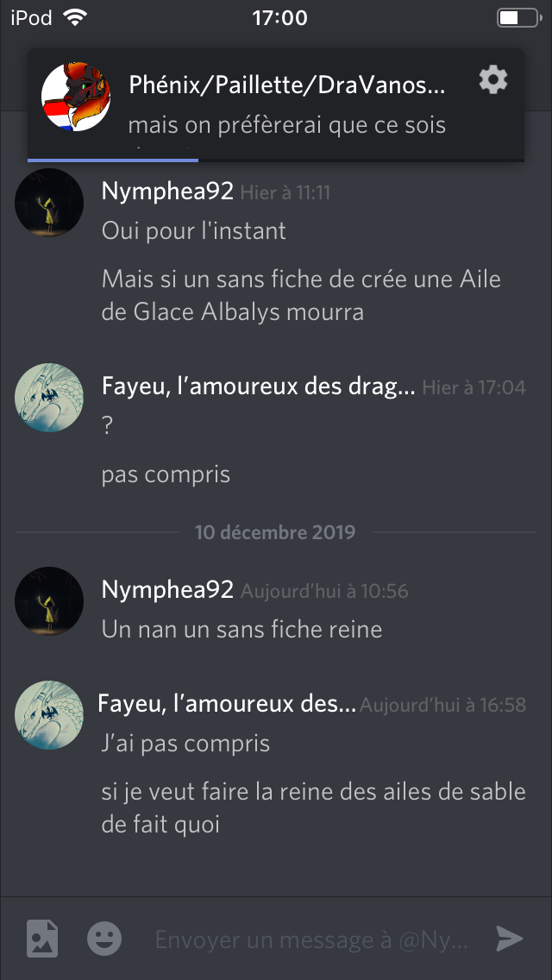Tap Nymphea92 username at Aujourd'hui à 10:56
This screenshot has height=980, width=552.
pyautogui.click(x=167, y=589)
